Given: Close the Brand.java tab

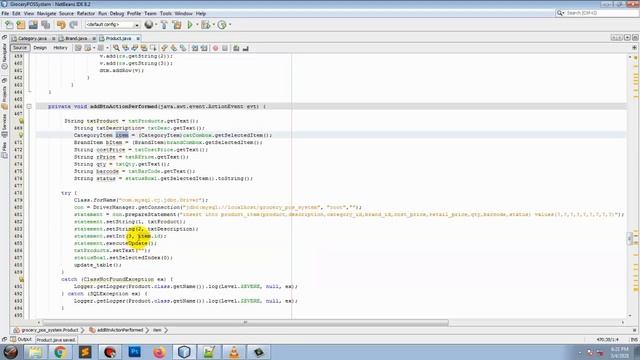Looking at the screenshot, I should pos(94,38).
